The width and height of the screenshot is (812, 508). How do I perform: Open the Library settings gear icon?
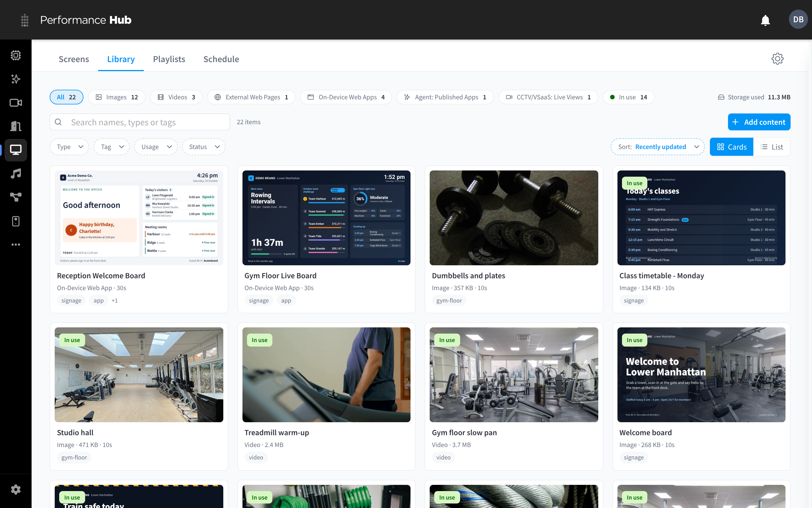(777, 59)
